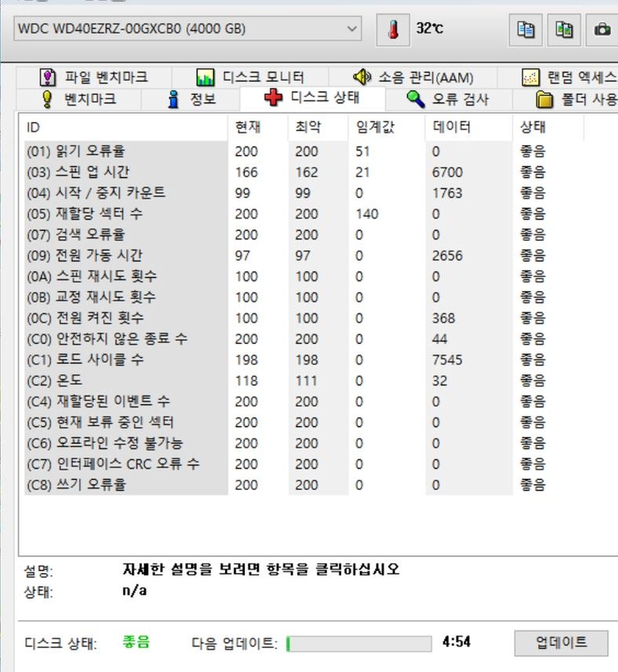Viewport: 618px width, 672px height.
Task: Switch to the 파일 벤치마크 tab
Action: [94, 78]
